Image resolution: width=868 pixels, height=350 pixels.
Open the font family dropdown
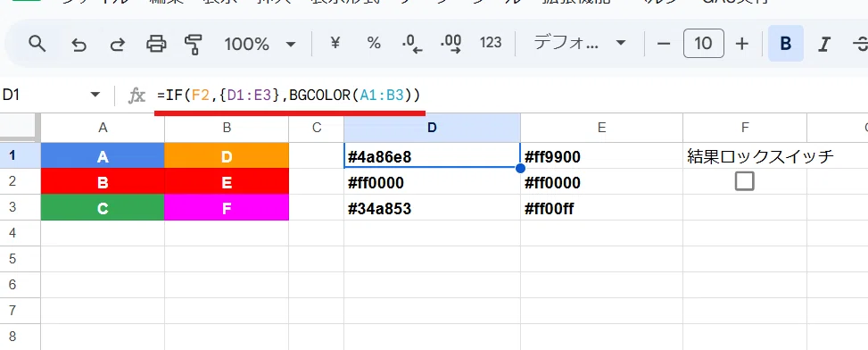coord(579,43)
